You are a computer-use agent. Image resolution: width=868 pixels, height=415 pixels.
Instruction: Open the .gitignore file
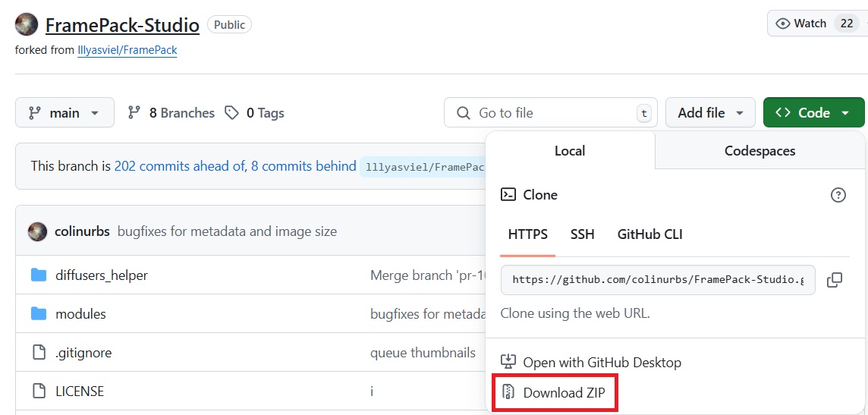[x=83, y=353]
